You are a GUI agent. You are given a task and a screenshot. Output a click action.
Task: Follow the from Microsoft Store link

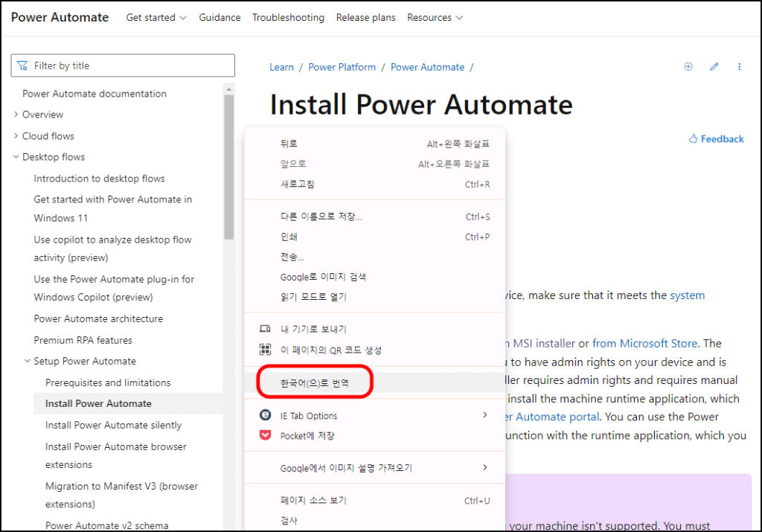645,344
